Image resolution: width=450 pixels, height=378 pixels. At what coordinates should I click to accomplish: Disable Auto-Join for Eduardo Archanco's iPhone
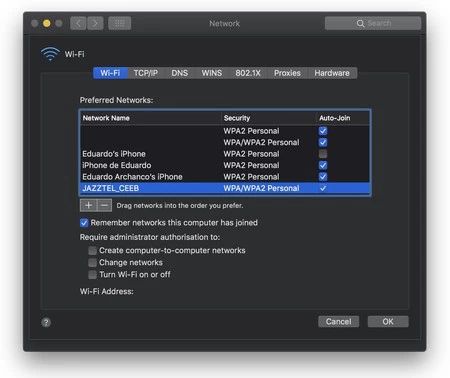pyautogui.click(x=323, y=177)
